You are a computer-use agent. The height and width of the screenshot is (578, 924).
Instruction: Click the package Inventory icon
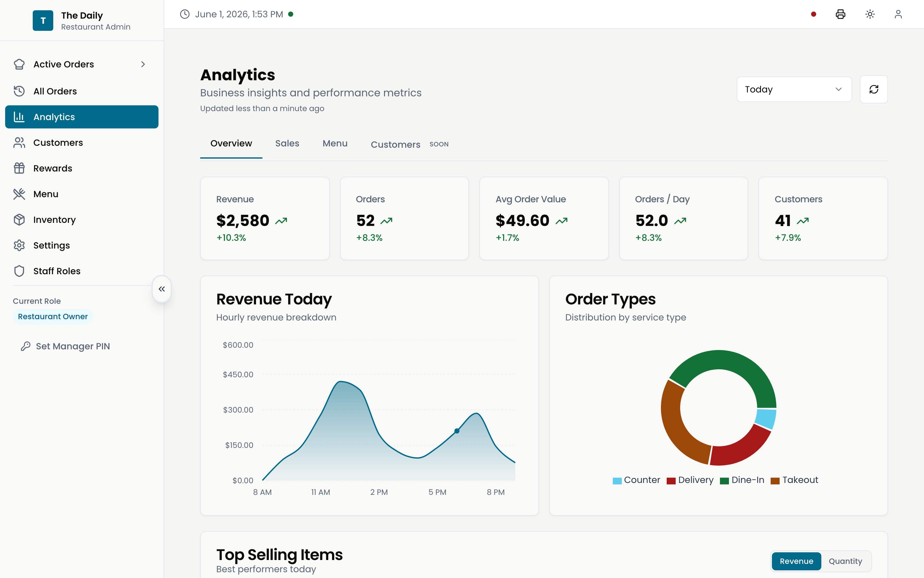coord(19,219)
